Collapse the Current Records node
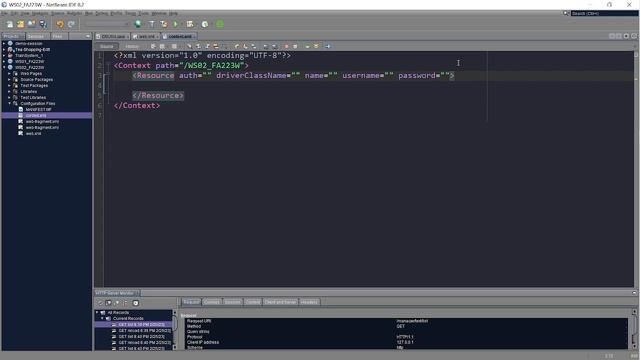Viewport: 640px width, 360px height. pyautogui.click(x=102, y=318)
